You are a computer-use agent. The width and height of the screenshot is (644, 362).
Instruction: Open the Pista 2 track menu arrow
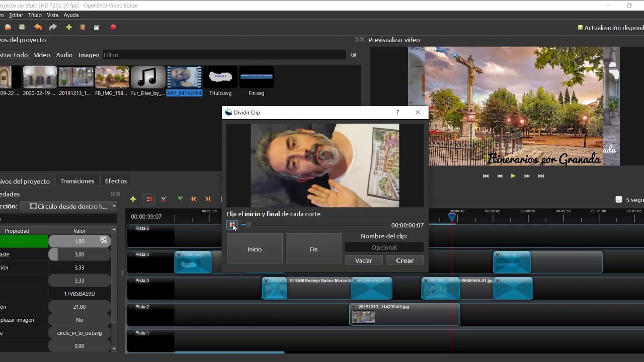tap(131, 307)
